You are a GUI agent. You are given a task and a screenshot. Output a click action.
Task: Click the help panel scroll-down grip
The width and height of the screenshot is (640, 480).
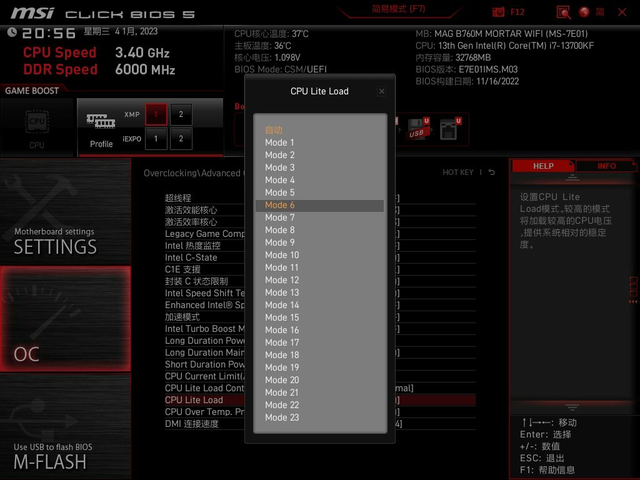pos(572,407)
